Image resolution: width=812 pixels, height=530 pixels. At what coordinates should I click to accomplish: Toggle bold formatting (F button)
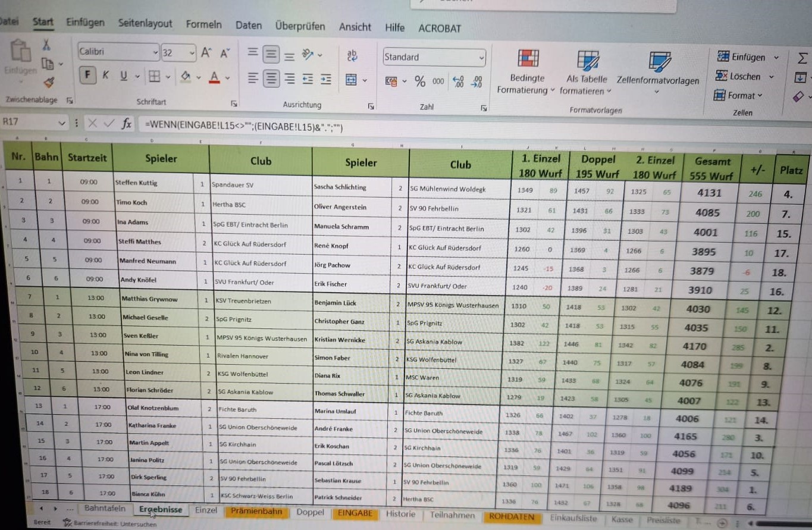click(x=88, y=76)
